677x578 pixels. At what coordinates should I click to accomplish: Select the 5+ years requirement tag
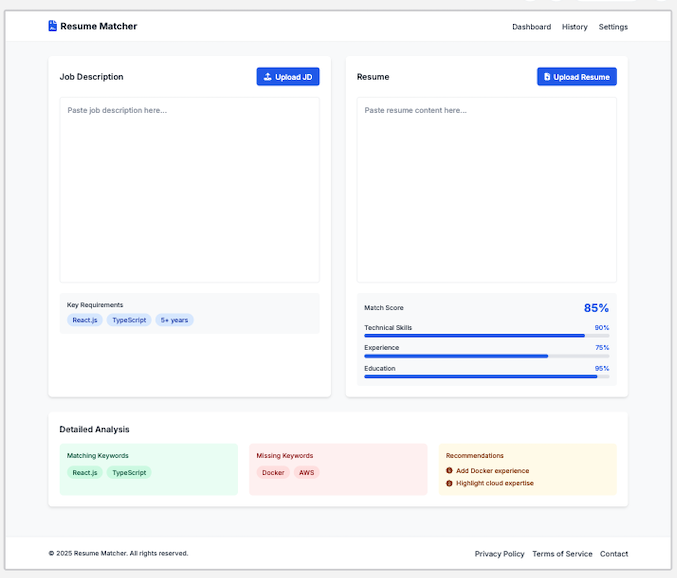(x=174, y=320)
